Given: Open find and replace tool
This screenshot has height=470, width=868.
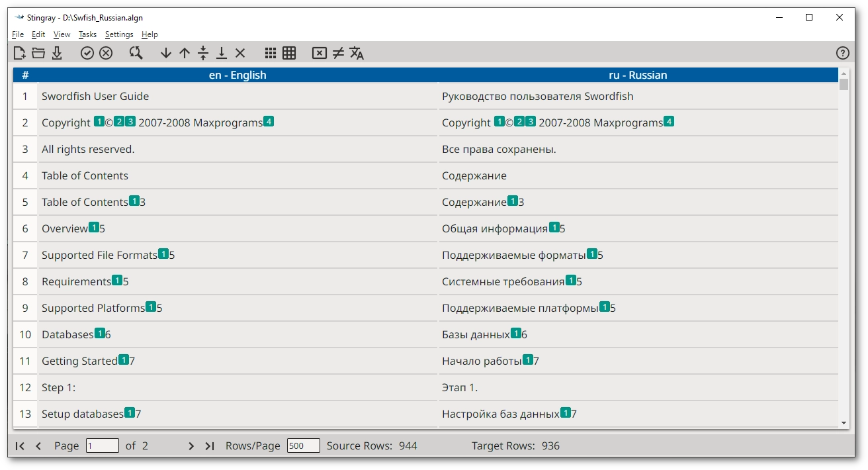Looking at the screenshot, I should point(136,53).
